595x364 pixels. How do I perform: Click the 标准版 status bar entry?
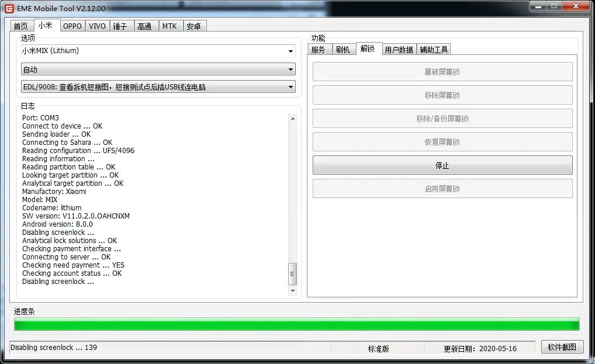tap(378, 348)
